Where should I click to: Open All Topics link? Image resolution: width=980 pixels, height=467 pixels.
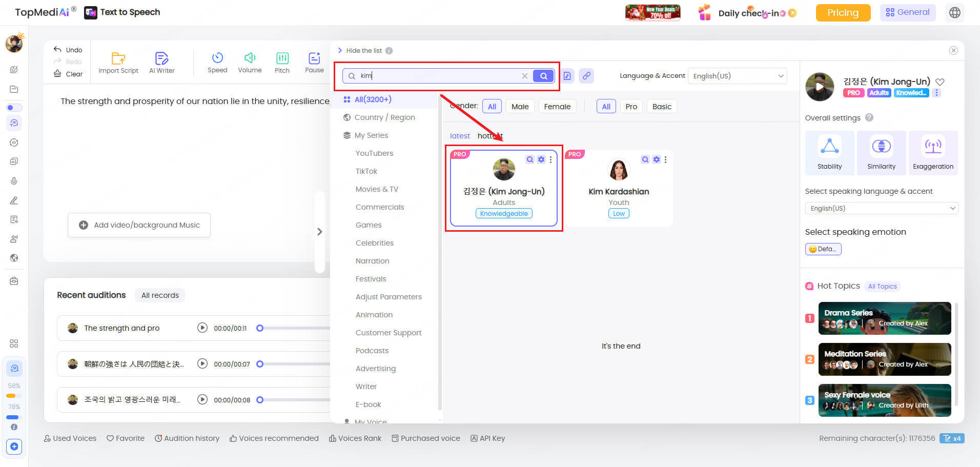pos(882,287)
